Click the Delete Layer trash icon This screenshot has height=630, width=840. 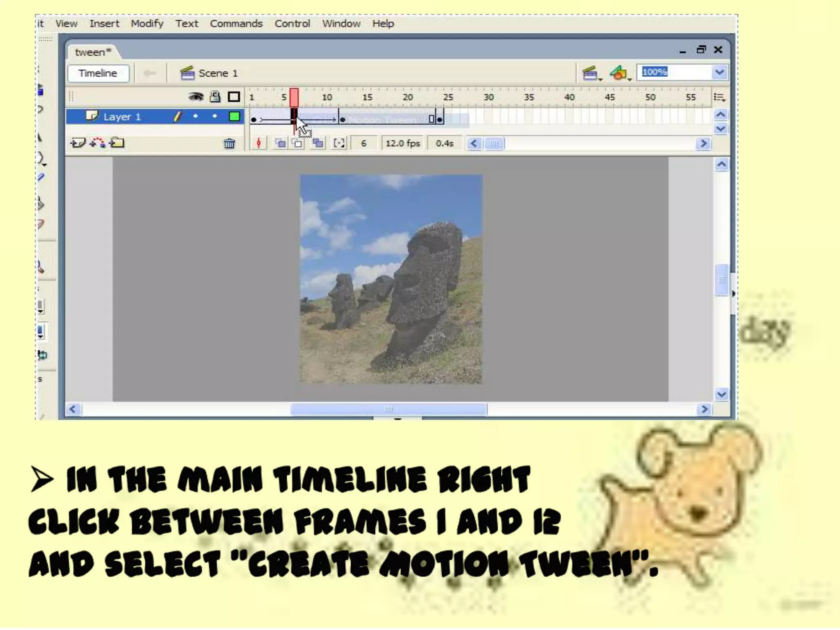[x=229, y=144]
